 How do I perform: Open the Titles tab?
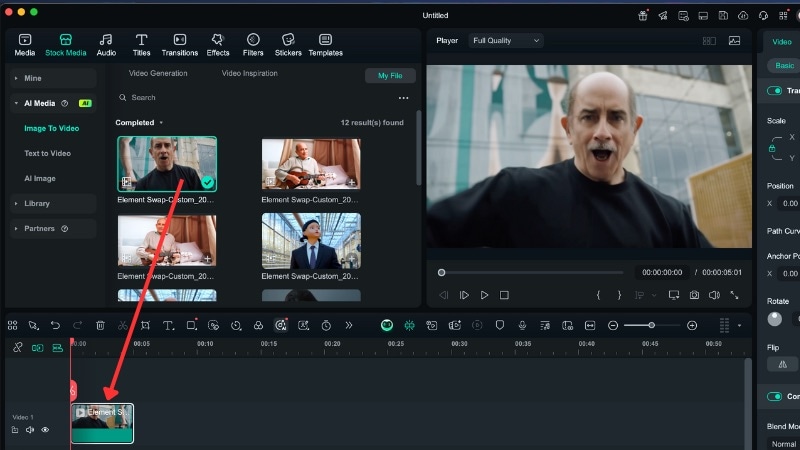(x=141, y=45)
